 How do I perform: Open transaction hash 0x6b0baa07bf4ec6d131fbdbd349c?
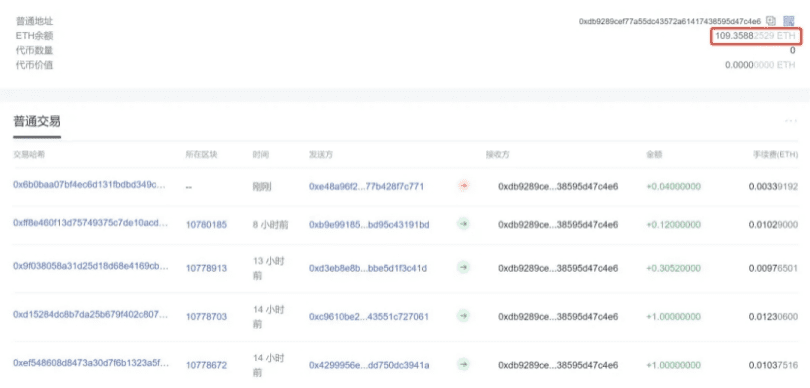point(90,185)
